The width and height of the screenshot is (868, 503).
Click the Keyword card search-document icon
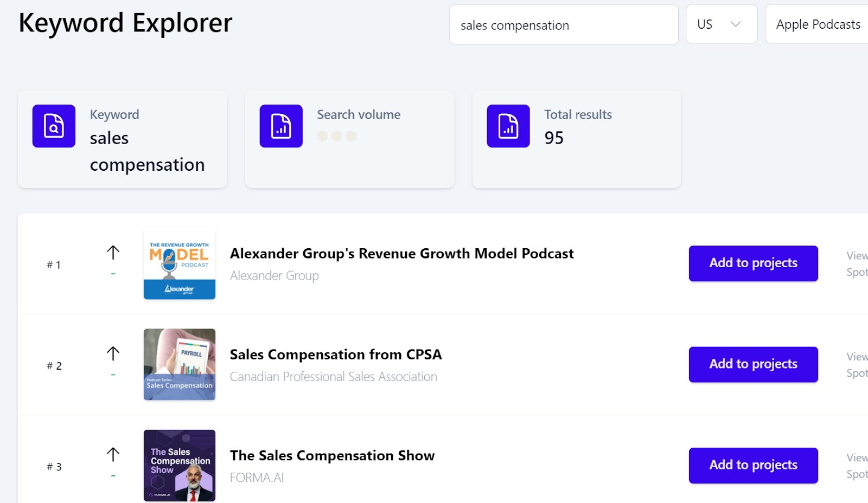[54, 126]
